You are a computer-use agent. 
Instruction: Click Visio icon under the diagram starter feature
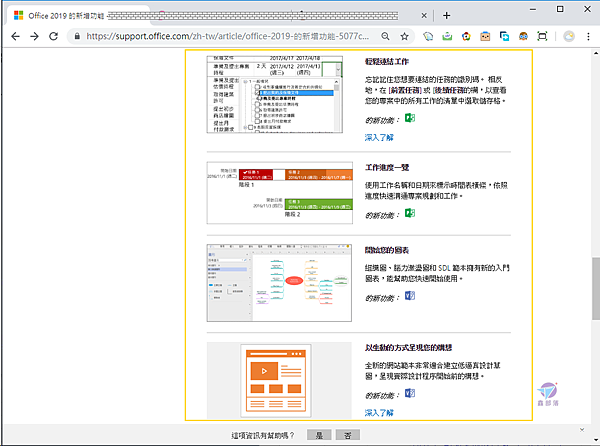point(410,296)
